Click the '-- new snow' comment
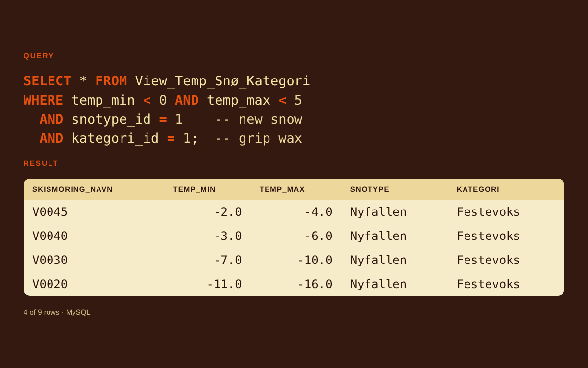The height and width of the screenshot is (368, 588). tap(259, 119)
